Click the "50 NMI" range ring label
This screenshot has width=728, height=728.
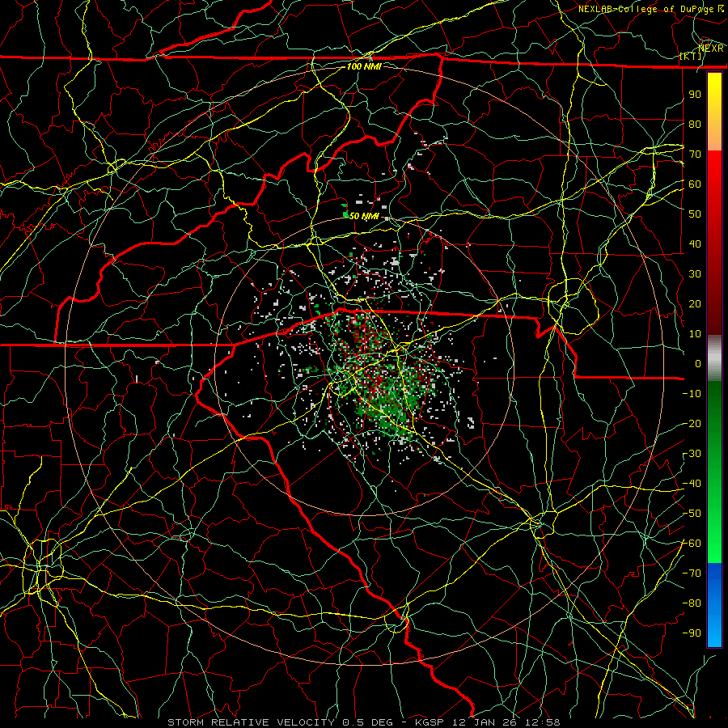click(364, 216)
